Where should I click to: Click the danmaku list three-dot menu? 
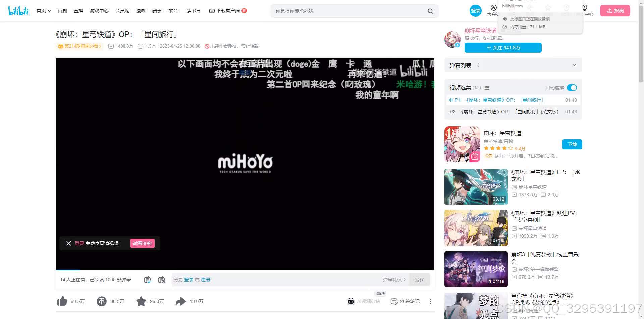coord(478,65)
